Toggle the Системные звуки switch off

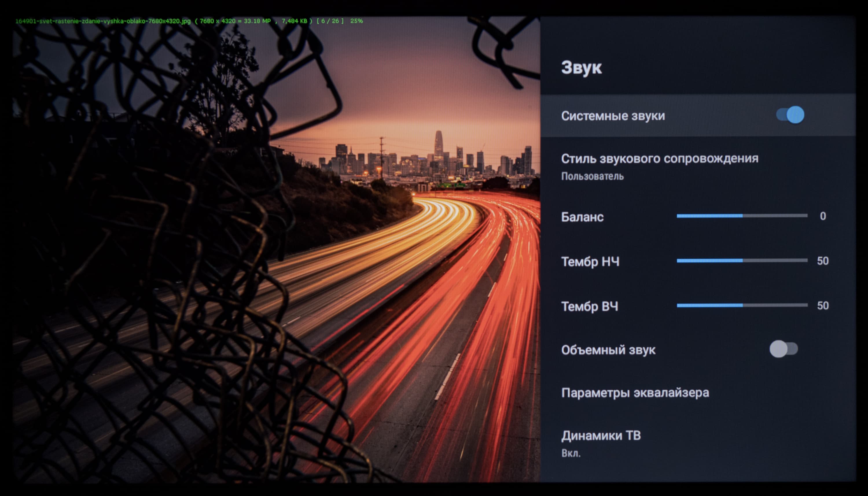tap(790, 115)
